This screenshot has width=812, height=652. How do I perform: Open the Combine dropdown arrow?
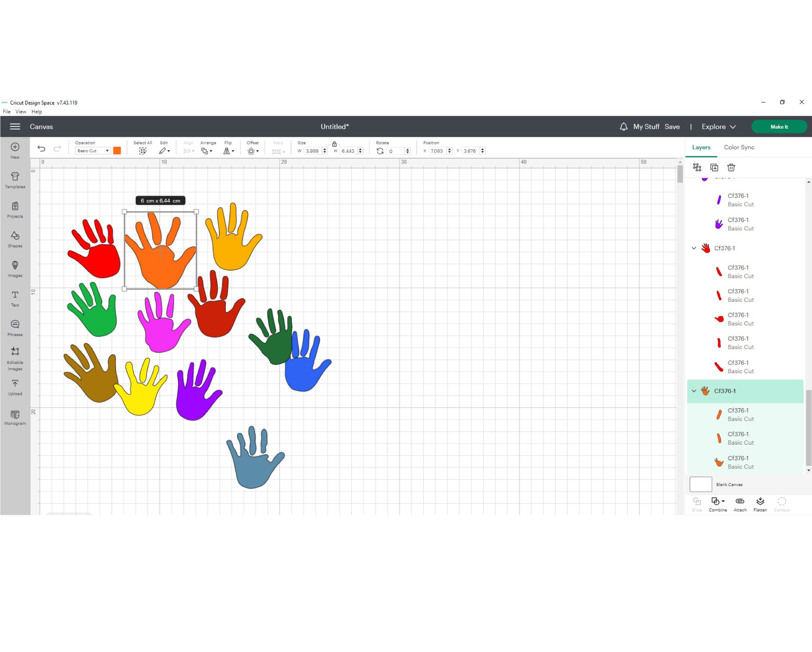coord(723,501)
